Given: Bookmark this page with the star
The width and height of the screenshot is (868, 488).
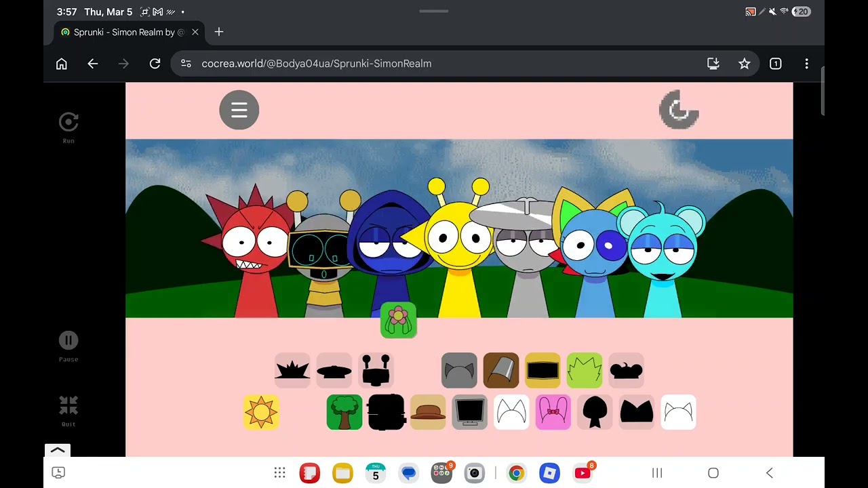Looking at the screenshot, I should tap(745, 64).
